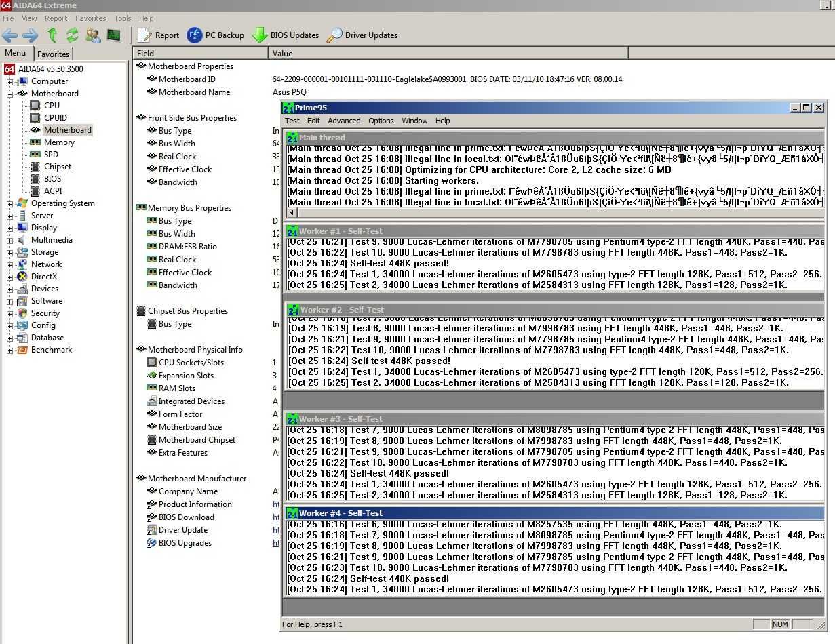This screenshot has height=644, width=835.
Task: Open Prime95 Window menu
Action: point(414,121)
